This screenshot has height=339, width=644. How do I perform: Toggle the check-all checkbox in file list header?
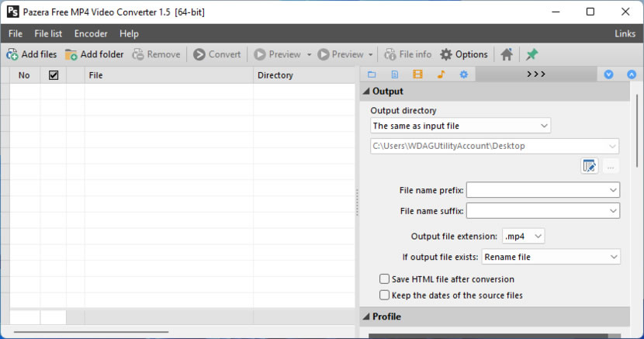[54, 75]
